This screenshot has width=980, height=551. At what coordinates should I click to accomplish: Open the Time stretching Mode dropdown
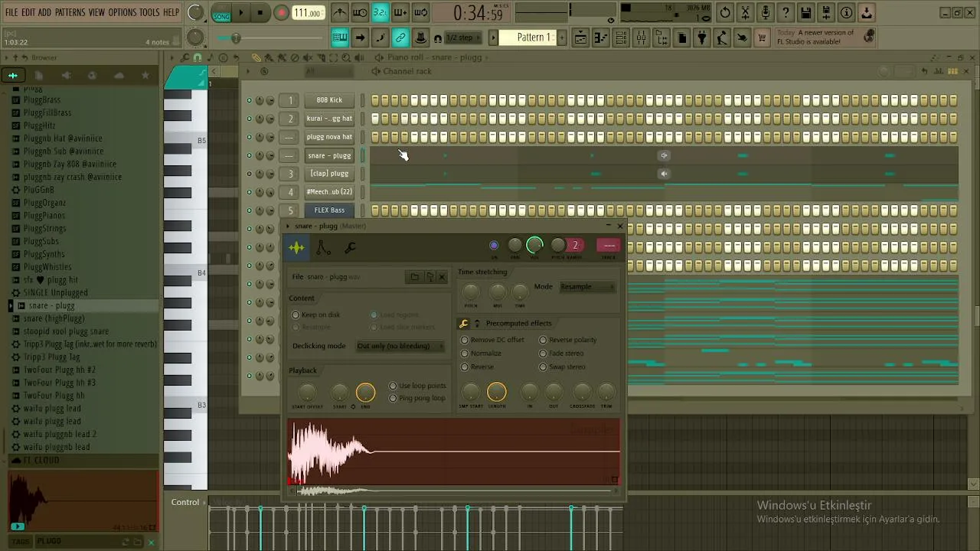(x=587, y=287)
